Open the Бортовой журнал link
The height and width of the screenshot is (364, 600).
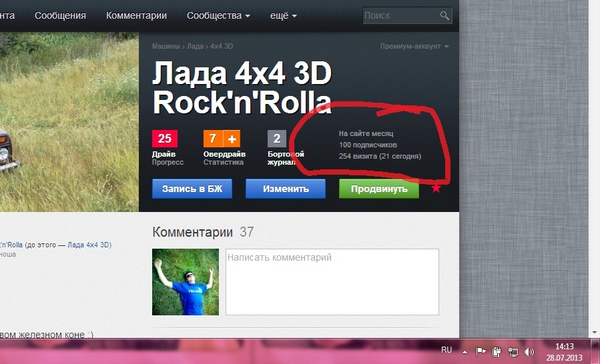point(286,158)
